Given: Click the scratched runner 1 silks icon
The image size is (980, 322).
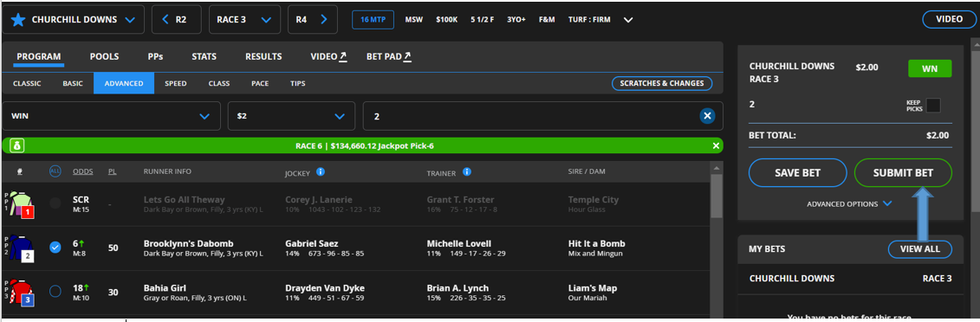Looking at the screenshot, I should [21, 204].
